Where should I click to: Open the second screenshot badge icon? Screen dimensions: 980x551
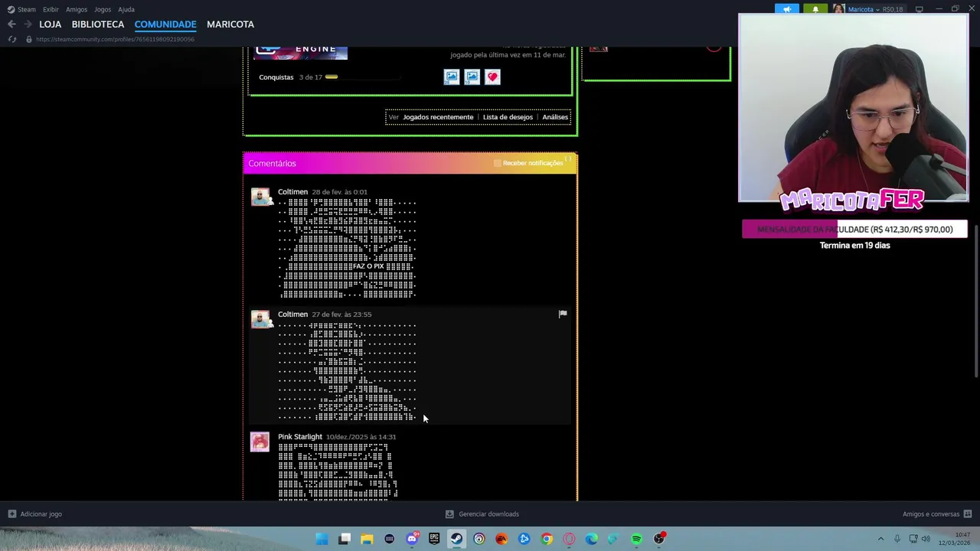coord(472,77)
